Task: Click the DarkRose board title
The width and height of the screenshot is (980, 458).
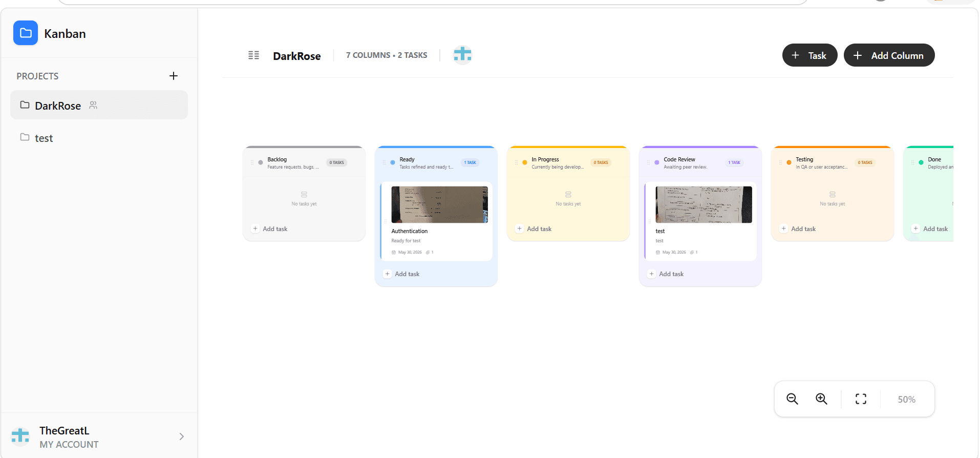Action: coord(297,56)
